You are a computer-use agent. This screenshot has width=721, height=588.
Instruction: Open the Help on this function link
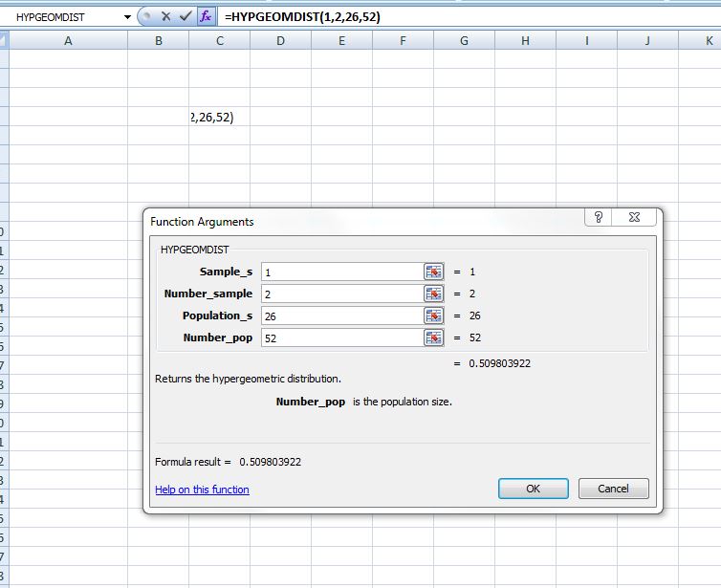[x=202, y=490]
